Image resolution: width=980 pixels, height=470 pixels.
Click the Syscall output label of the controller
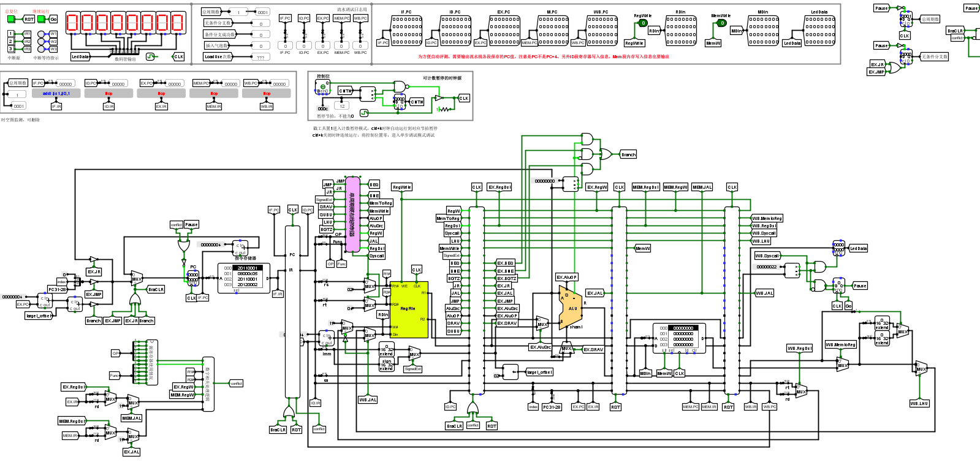tap(376, 256)
